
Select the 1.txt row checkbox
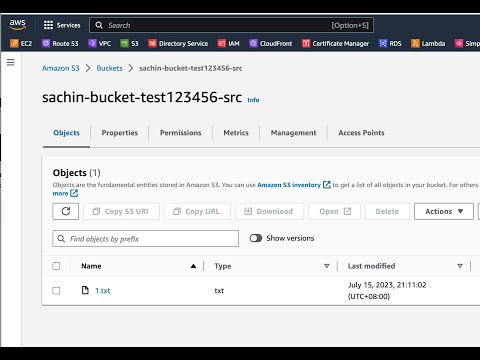click(56, 291)
